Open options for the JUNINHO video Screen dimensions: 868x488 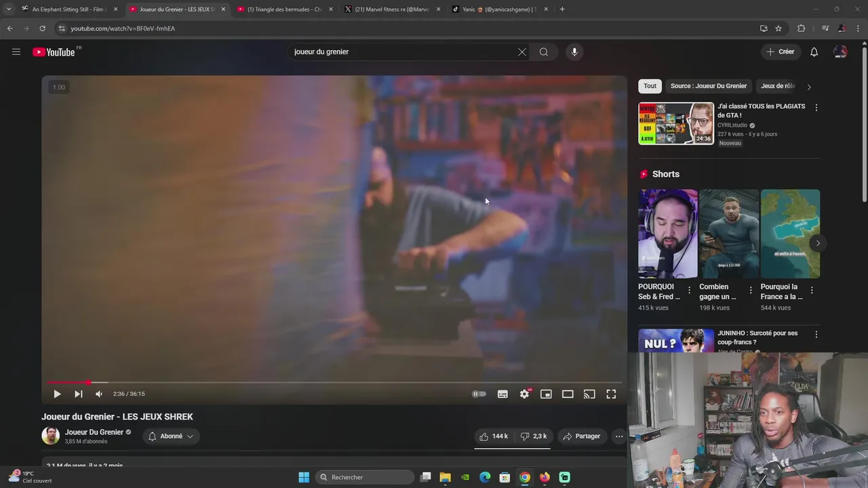click(x=816, y=335)
